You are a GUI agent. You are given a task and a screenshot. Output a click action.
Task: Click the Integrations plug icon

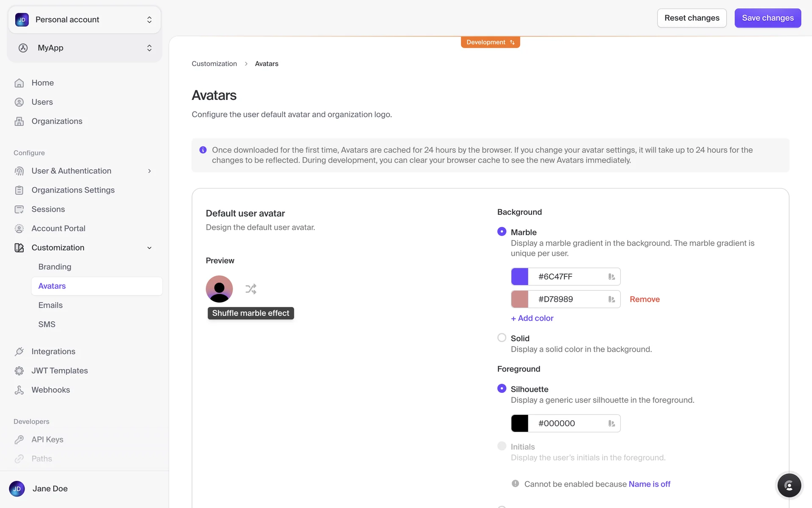tap(19, 351)
